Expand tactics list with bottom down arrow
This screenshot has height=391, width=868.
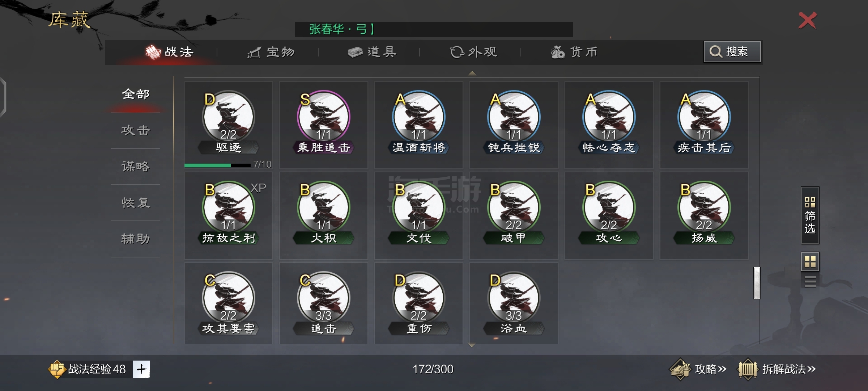(x=472, y=345)
